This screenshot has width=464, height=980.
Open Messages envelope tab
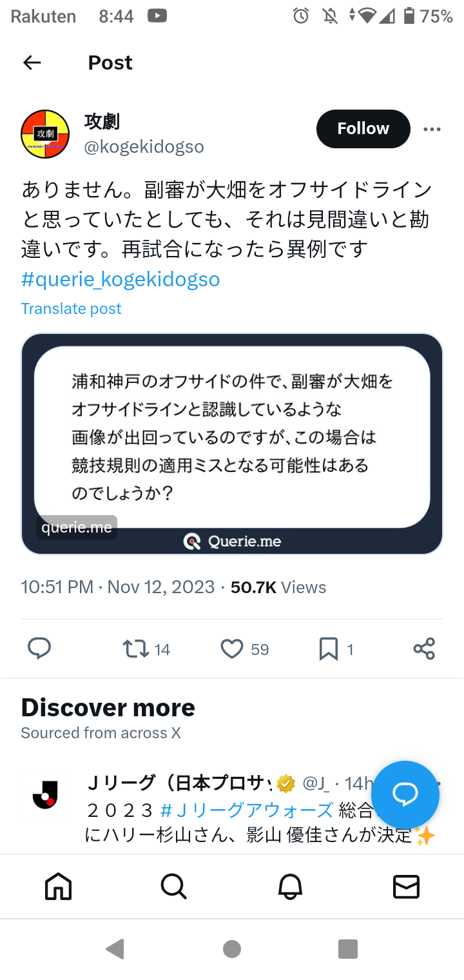(x=406, y=887)
